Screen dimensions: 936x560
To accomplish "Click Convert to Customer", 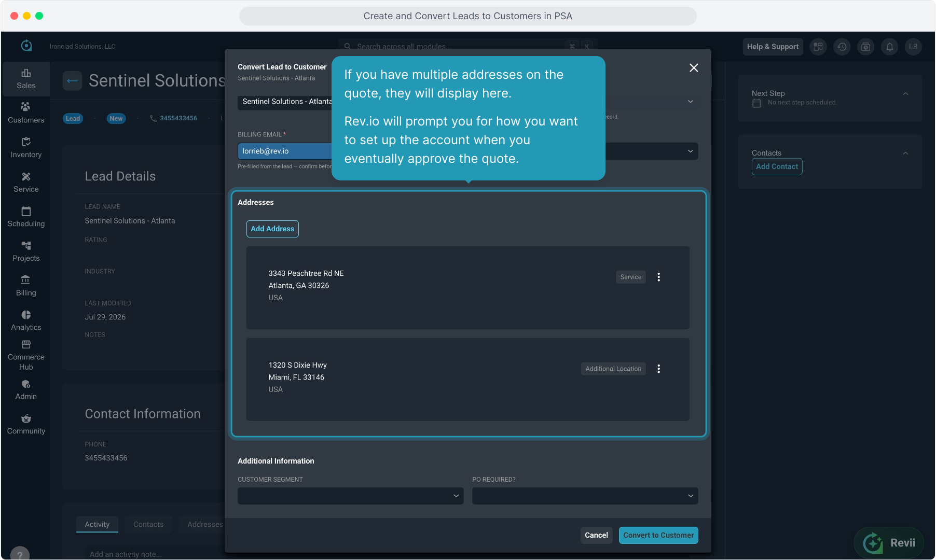I will 658,535.
